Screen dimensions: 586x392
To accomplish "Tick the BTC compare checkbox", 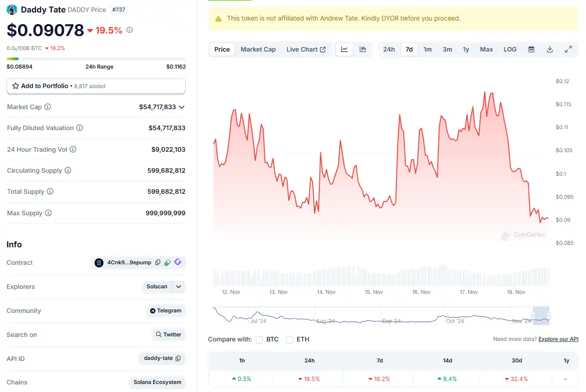I will coord(259,339).
